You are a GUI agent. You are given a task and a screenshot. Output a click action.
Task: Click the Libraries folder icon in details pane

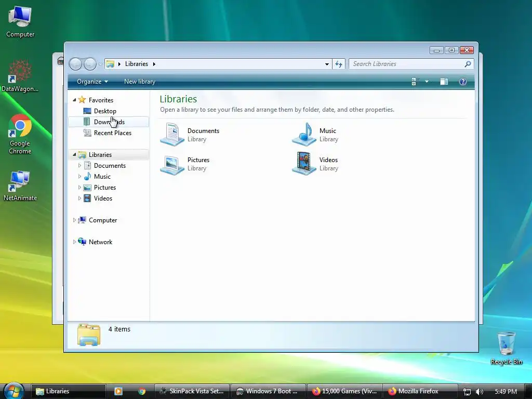point(88,335)
